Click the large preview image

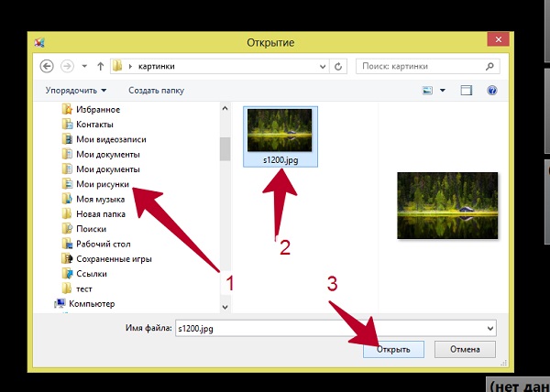tap(447, 206)
